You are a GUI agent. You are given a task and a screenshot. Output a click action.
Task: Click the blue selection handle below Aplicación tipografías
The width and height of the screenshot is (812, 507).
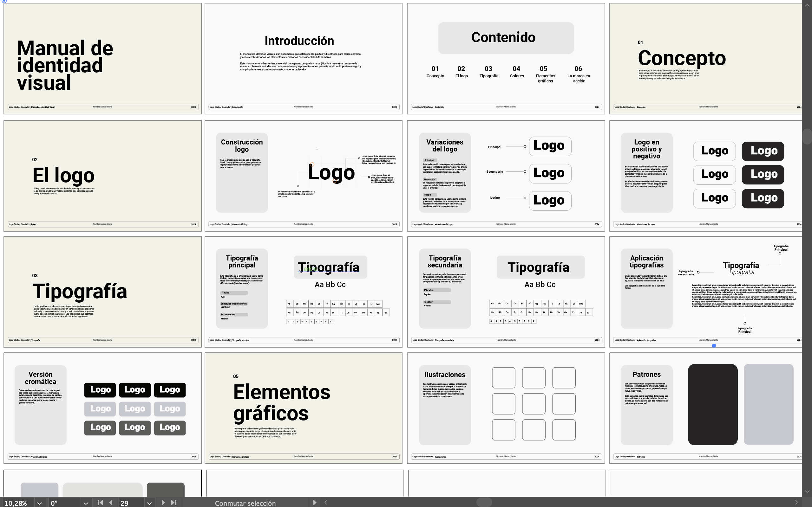713,345
